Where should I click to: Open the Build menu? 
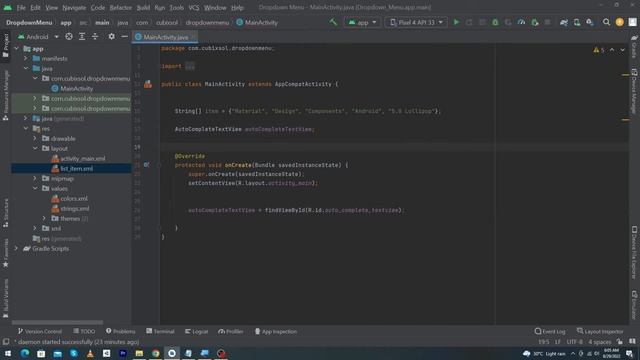coord(143,7)
